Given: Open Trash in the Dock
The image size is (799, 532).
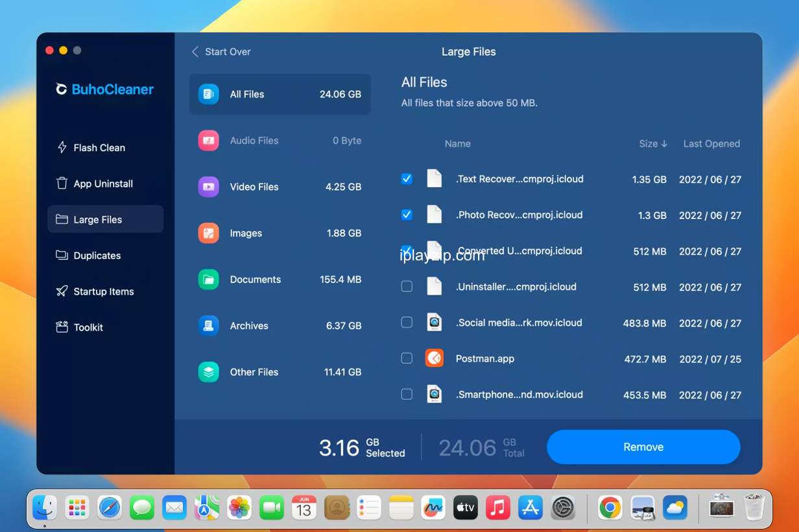Looking at the screenshot, I should [x=754, y=508].
